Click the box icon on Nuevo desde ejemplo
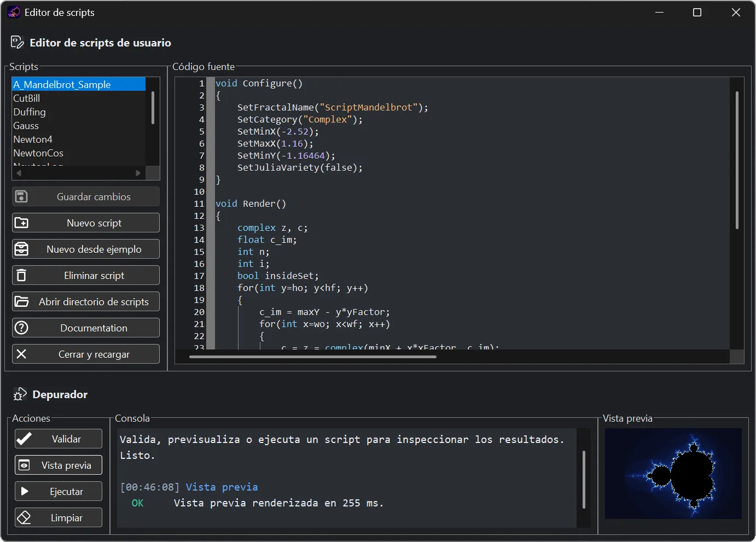This screenshot has width=756, height=542. pos(21,249)
